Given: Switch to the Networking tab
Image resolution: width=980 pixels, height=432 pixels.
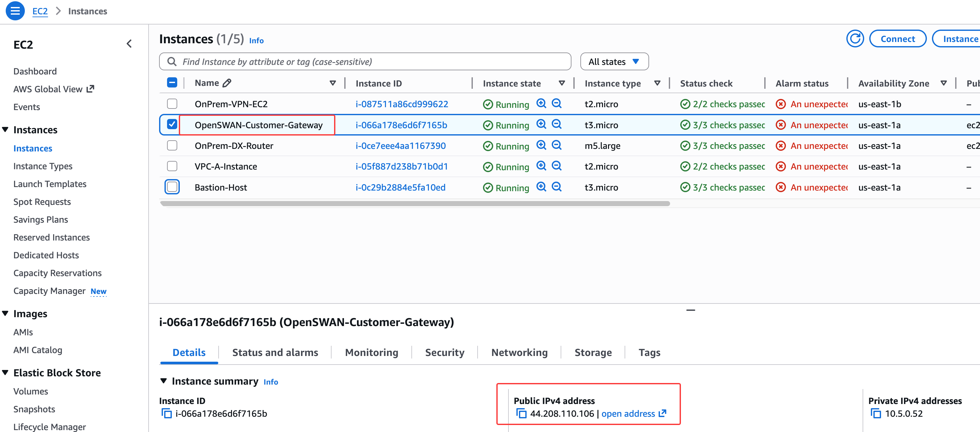Looking at the screenshot, I should pos(519,352).
